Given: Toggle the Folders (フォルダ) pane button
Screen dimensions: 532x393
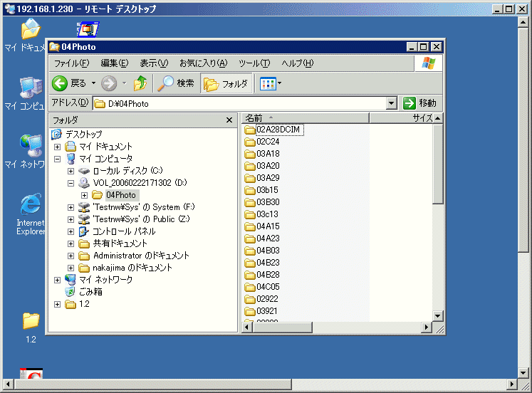Looking at the screenshot, I should [226, 83].
